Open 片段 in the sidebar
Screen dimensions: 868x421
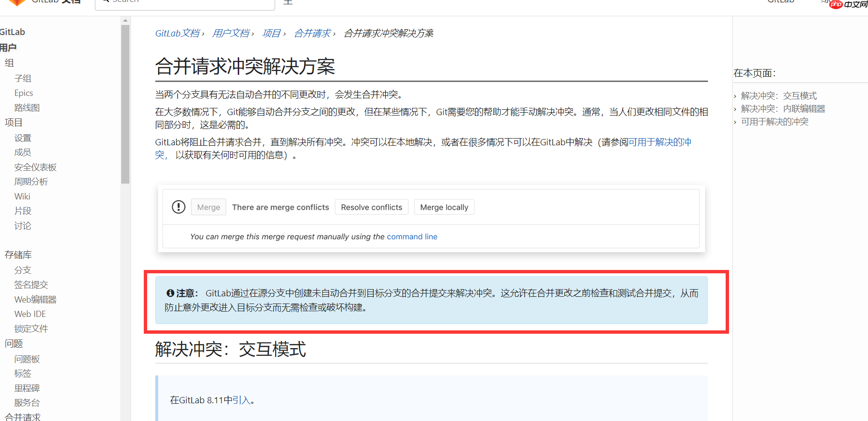point(23,211)
